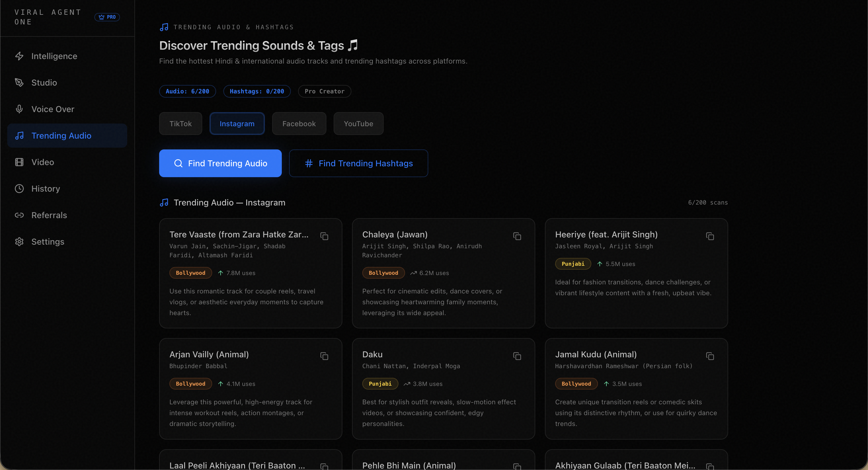Open Settings from sidebar
The height and width of the screenshot is (470, 868).
(48, 242)
